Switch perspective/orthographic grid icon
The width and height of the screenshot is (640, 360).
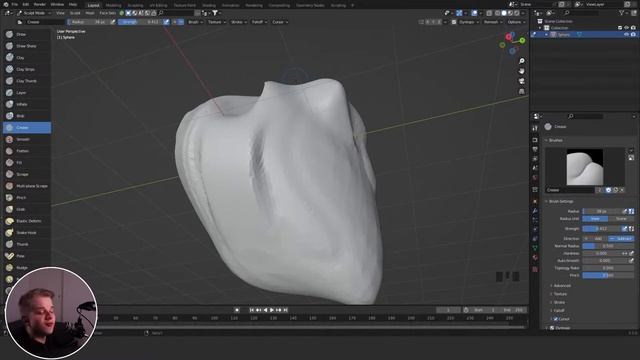[x=522, y=91]
